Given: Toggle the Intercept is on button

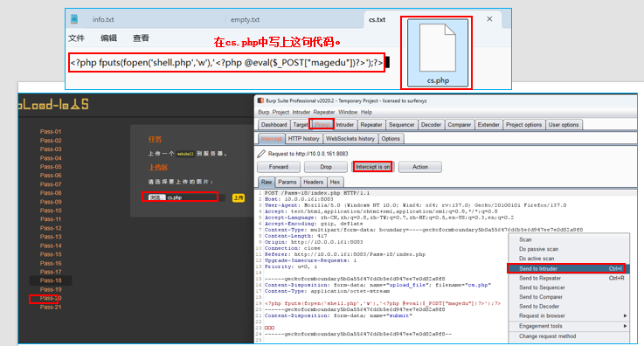Looking at the screenshot, I should [x=372, y=167].
